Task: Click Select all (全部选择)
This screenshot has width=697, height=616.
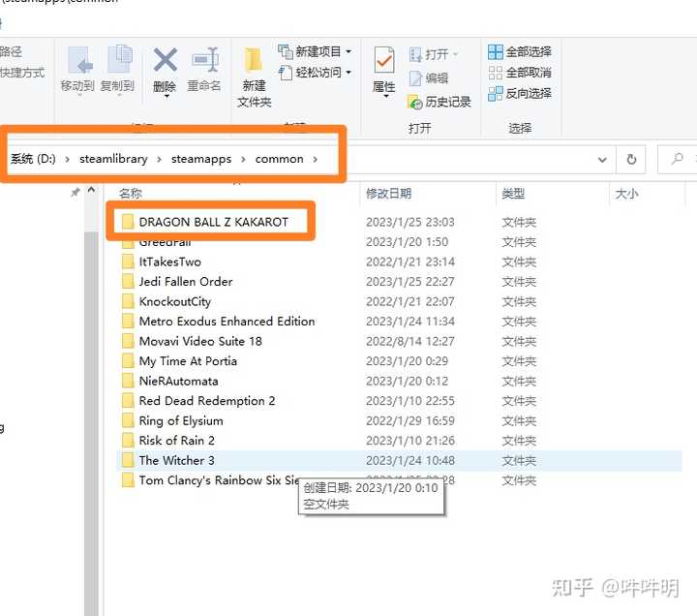Action: [x=519, y=51]
